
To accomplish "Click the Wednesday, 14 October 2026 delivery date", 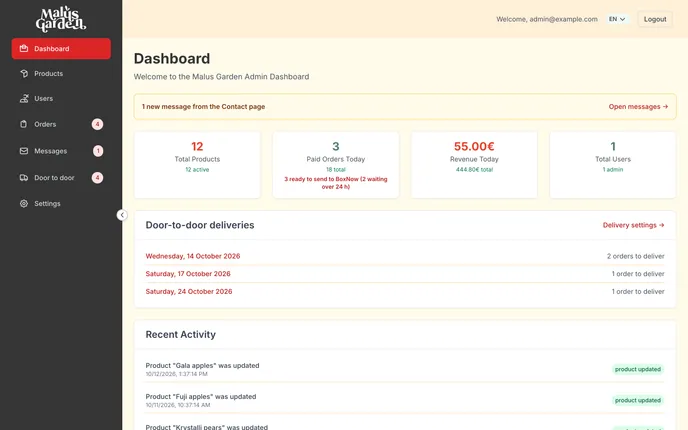I will pyautogui.click(x=193, y=256).
